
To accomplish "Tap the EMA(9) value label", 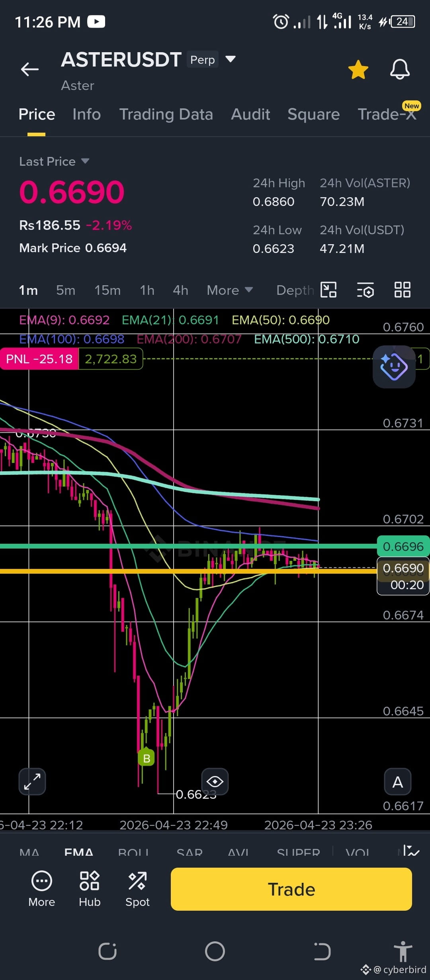I will (64, 320).
